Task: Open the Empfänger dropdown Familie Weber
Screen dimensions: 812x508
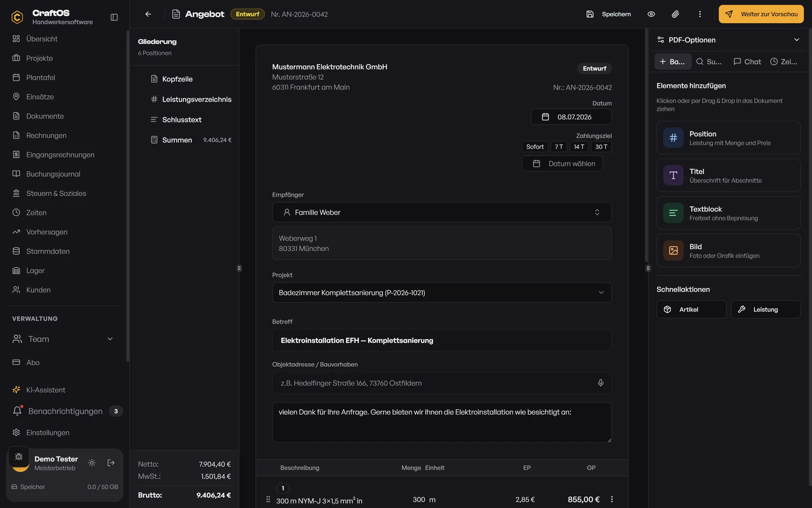Action: point(442,212)
